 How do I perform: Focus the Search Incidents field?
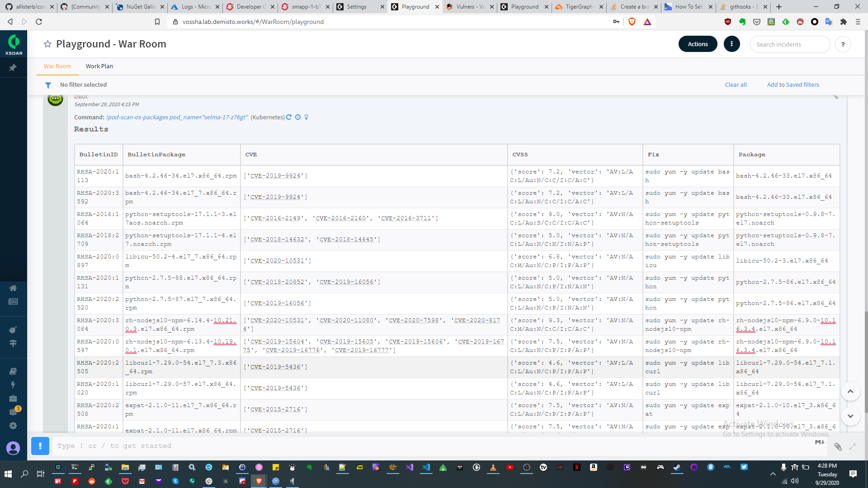tap(789, 44)
